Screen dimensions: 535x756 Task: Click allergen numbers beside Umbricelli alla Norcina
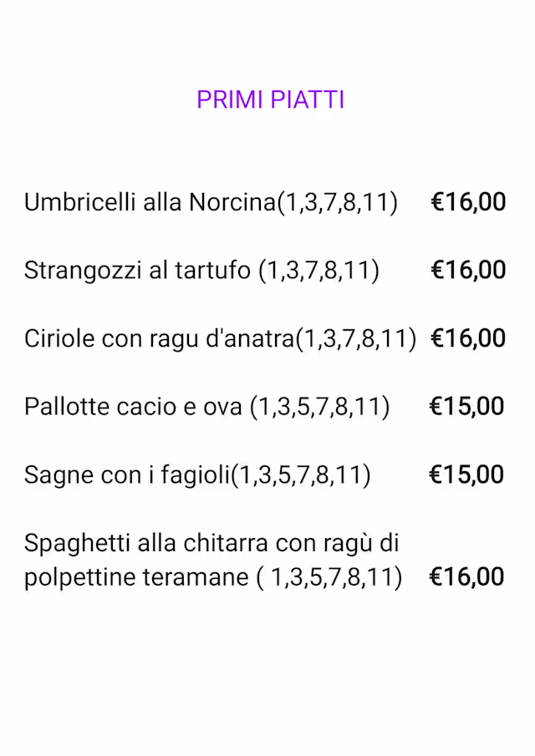pos(337,202)
